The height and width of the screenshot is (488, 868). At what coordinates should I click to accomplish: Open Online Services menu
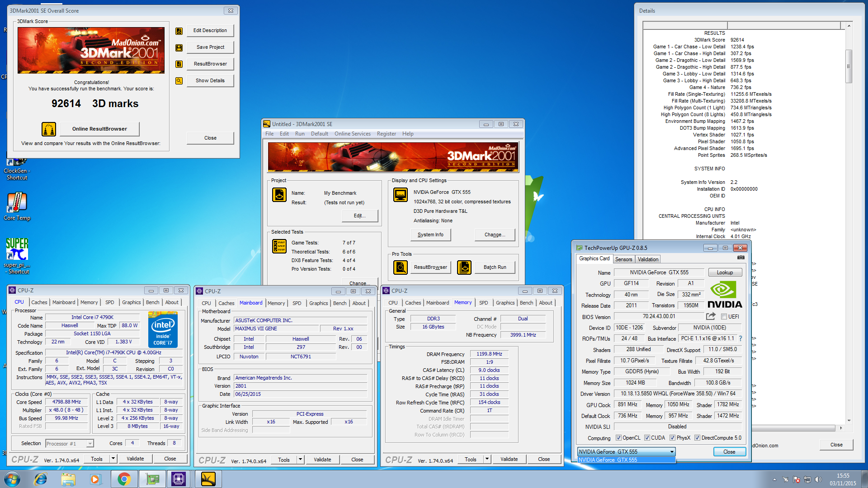click(353, 134)
